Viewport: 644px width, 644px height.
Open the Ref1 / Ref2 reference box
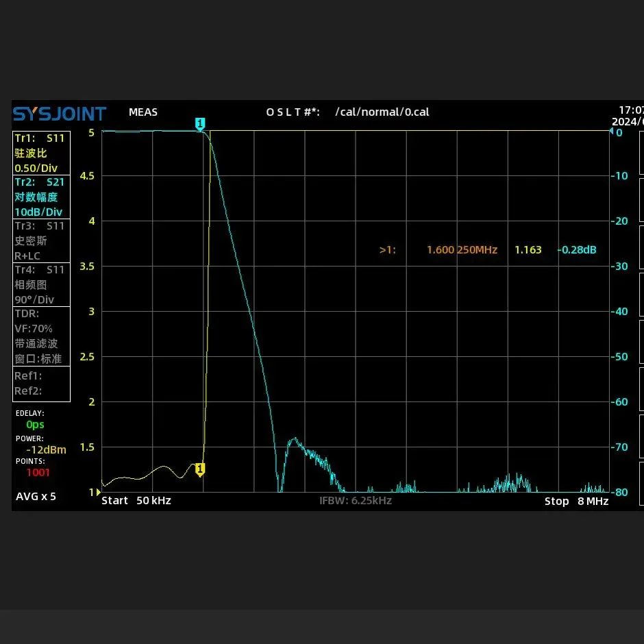42,384
